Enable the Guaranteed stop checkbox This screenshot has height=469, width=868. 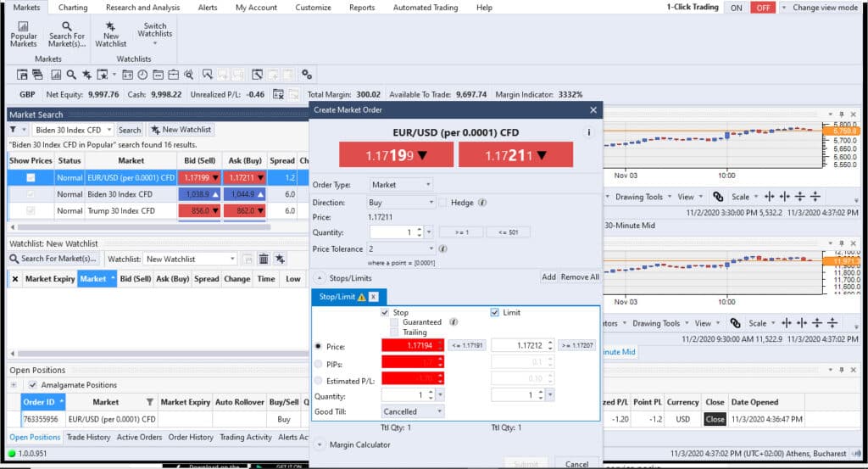(395, 322)
